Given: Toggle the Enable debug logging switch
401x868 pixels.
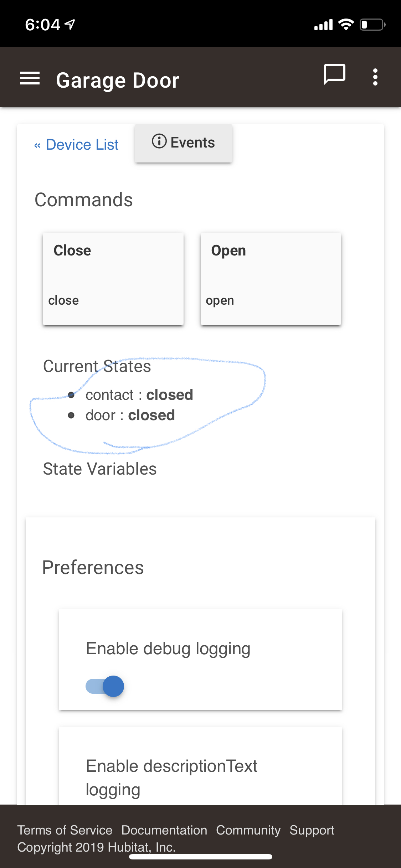Looking at the screenshot, I should coord(105,686).
